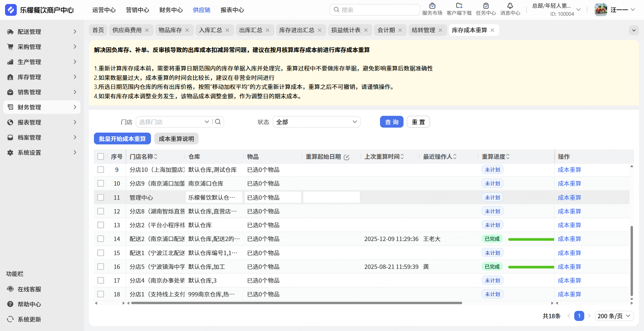Click the 系统设置 gear icon
This screenshot has height=331, width=644.
(10, 152)
